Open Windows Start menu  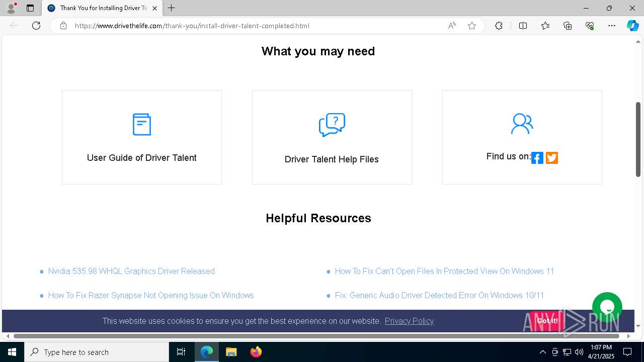pos(12,352)
